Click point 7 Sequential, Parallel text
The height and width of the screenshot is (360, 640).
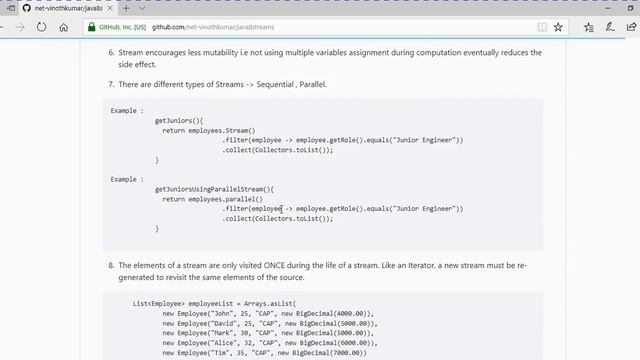pos(222,84)
